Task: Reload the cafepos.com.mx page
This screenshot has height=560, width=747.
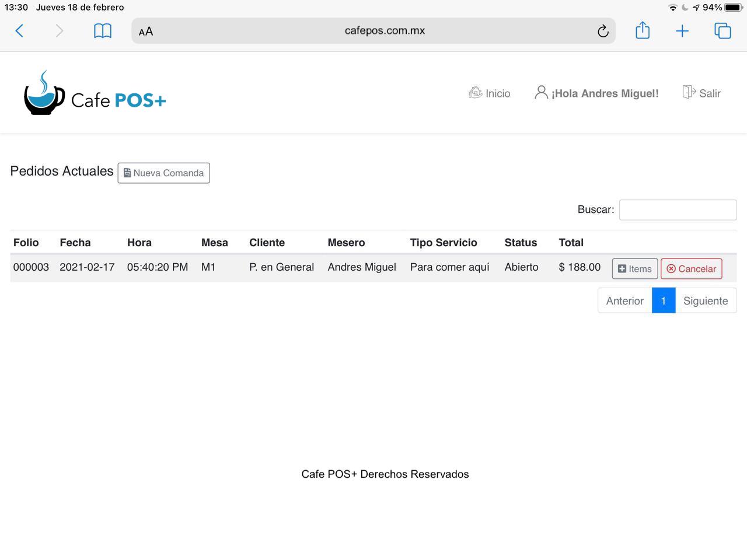Action: click(603, 32)
